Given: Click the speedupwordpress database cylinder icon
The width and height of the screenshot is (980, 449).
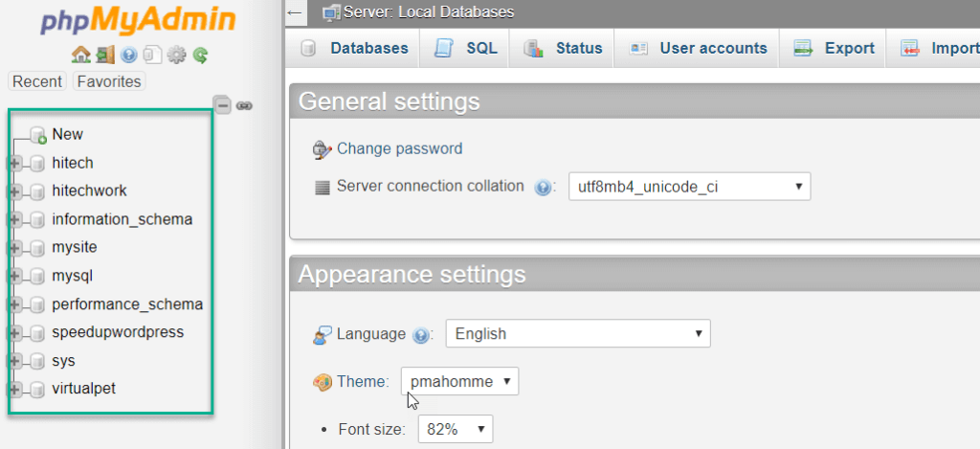Looking at the screenshot, I should (37, 333).
